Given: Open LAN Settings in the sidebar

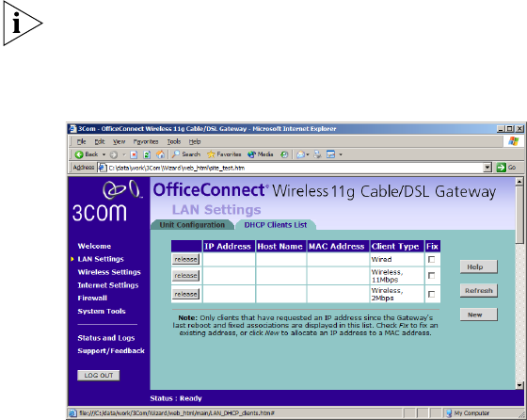Looking at the screenshot, I should pos(101,259).
